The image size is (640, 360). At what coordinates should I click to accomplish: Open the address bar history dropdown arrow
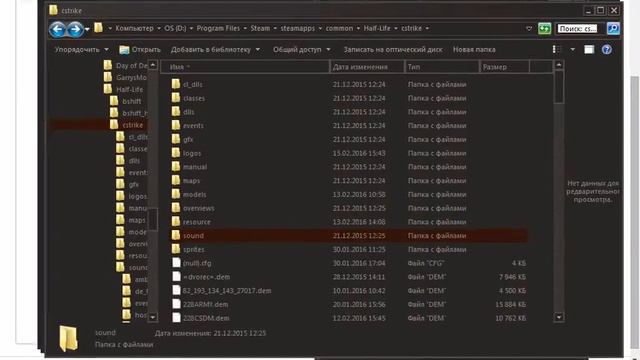tap(529, 29)
